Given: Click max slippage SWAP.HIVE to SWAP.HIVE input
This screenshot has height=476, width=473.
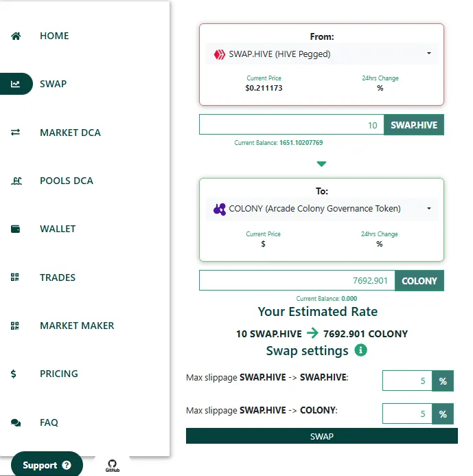Looking at the screenshot, I should (407, 381).
